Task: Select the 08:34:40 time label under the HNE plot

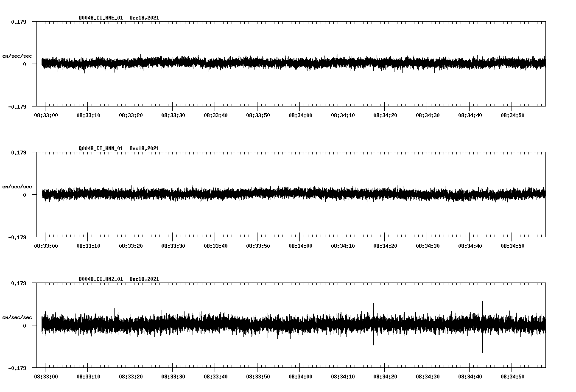Action: (x=470, y=115)
